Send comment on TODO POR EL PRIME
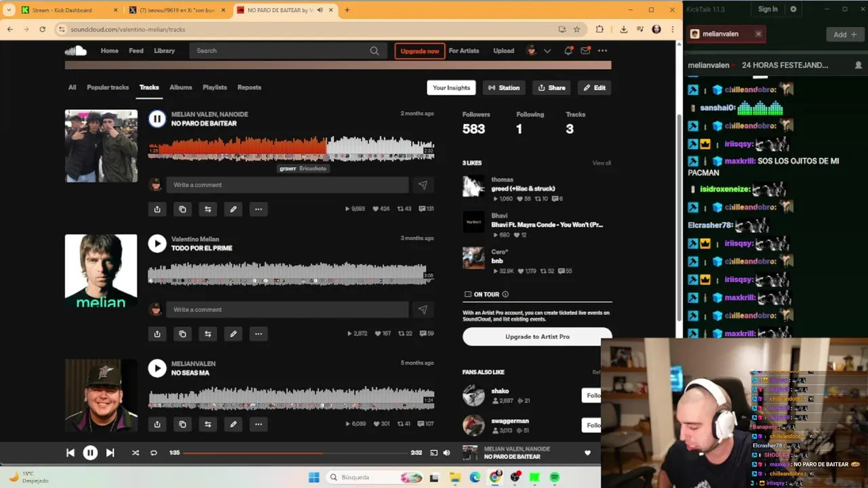 pos(422,310)
